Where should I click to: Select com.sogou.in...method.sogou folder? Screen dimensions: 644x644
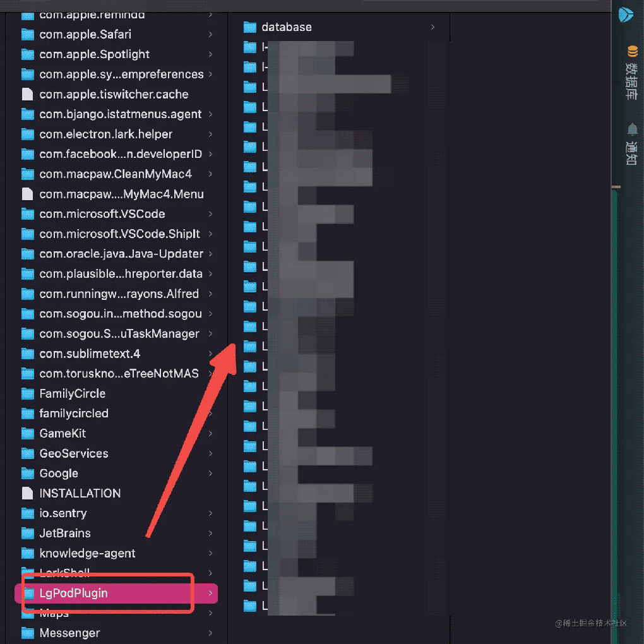pyautogui.click(x=121, y=314)
